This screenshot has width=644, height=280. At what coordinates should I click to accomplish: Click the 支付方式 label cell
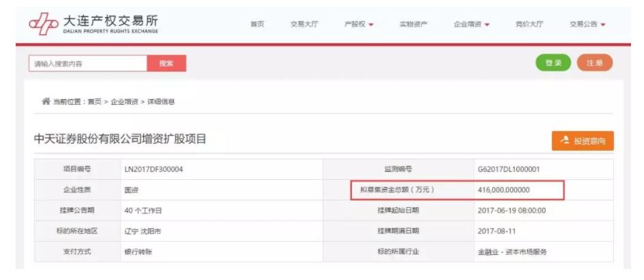(x=77, y=251)
